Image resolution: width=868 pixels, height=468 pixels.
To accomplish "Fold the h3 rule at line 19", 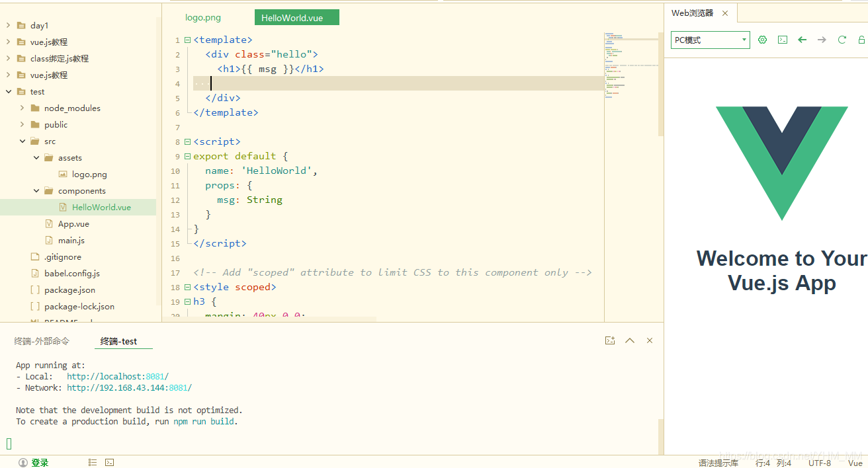I will (x=187, y=302).
